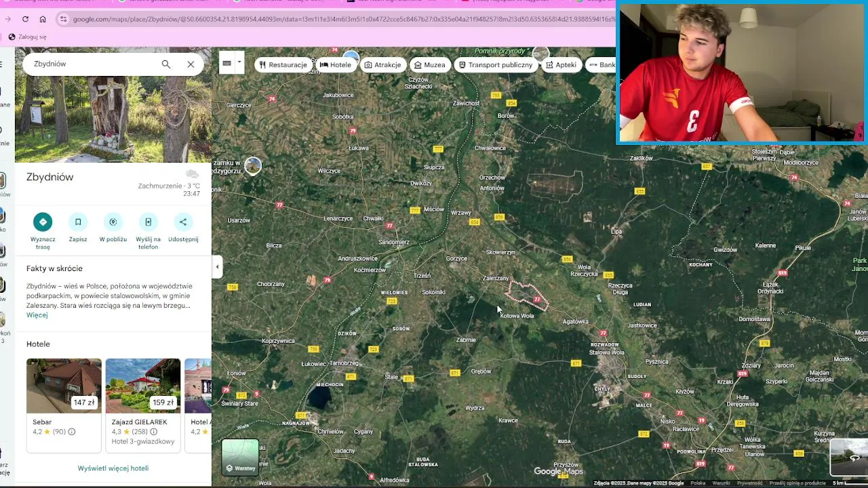
Task: Click the 147 zł price tag
Action: [84, 403]
